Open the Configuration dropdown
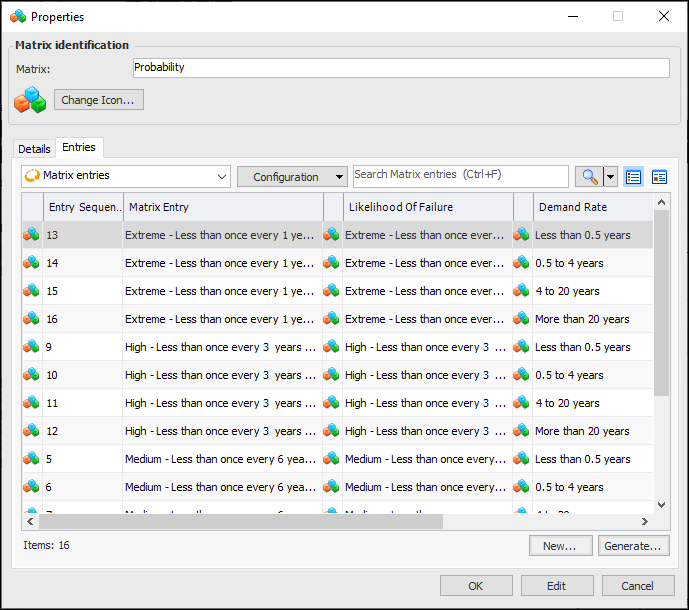 tap(292, 177)
